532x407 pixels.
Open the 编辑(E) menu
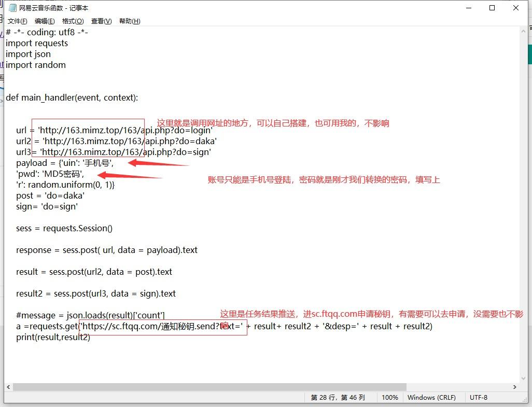45,21
